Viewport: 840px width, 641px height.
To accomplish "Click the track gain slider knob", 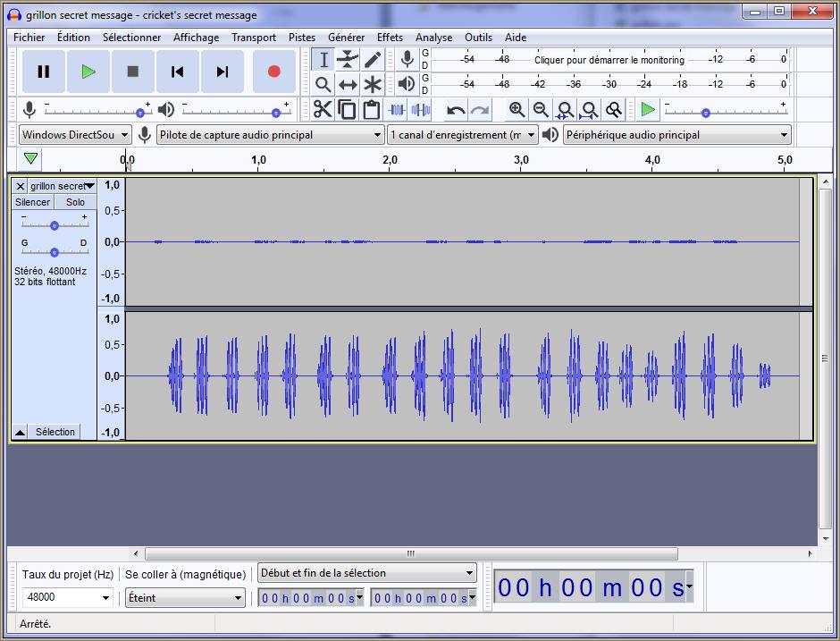I will click(x=54, y=225).
